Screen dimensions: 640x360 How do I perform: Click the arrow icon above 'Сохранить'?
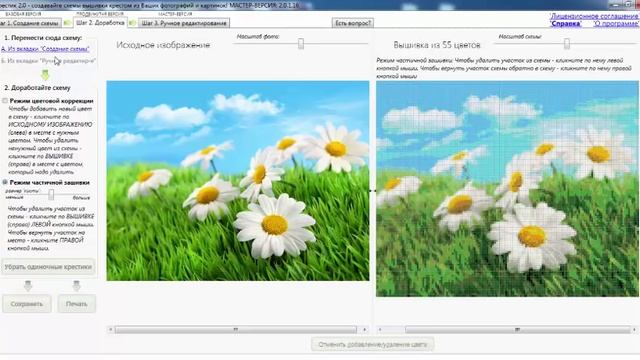tap(28, 286)
